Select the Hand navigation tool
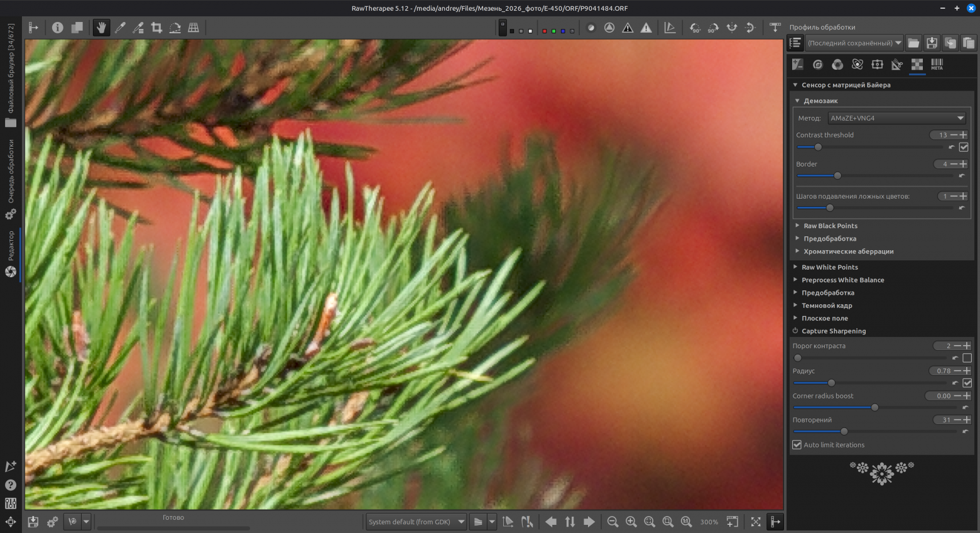 click(x=101, y=28)
